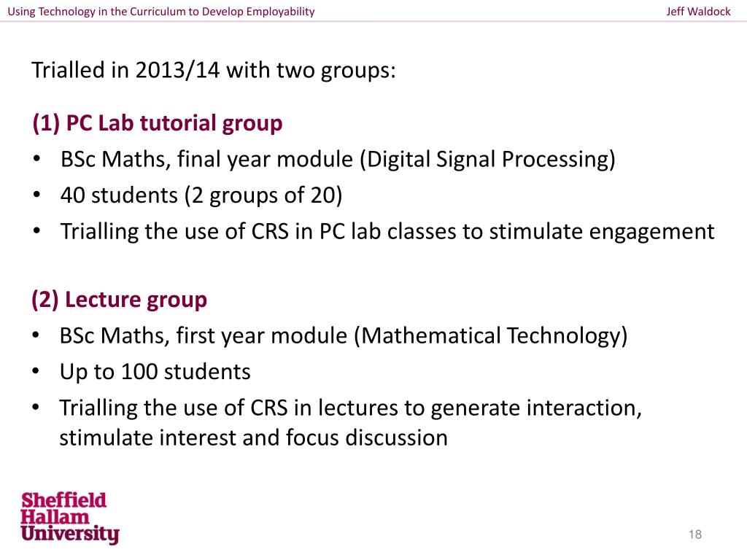Select the heading '(1) PC Lab tutorial group'
Image resolution: width=747 pixels, height=560 pixels.
pos(158,123)
